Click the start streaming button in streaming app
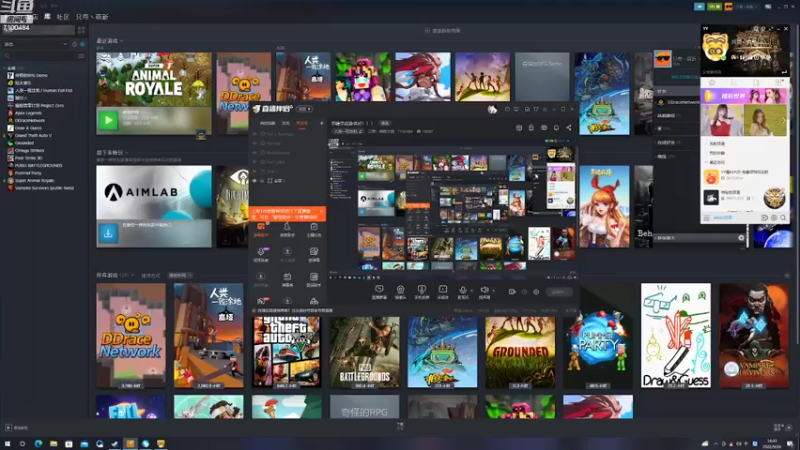Screen dimensions: 800x450 559,292
